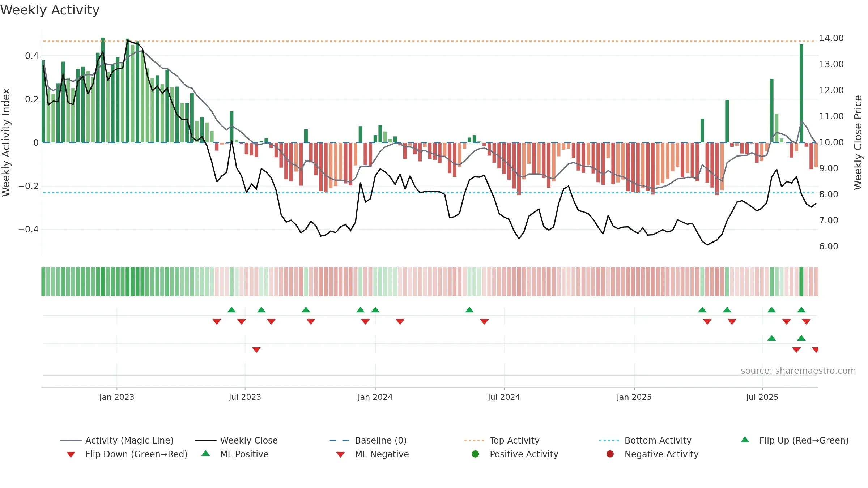Click the −0.4 activity index label

29,229
